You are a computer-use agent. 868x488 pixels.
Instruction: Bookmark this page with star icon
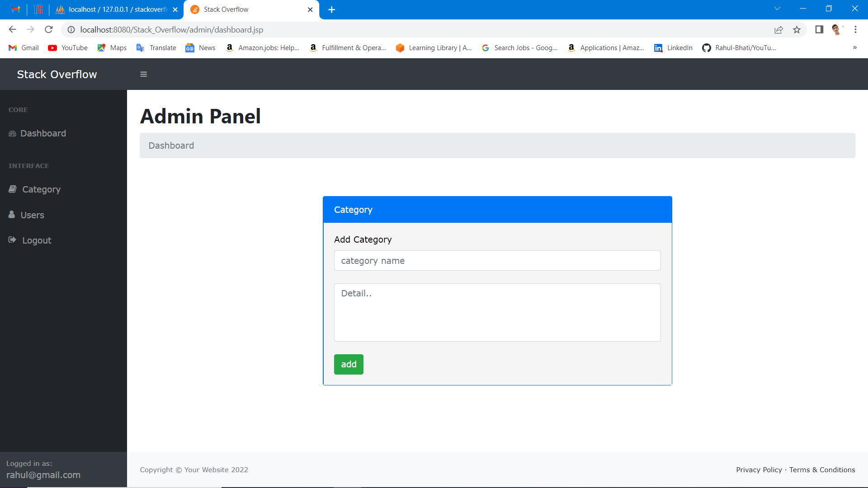coord(797,30)
